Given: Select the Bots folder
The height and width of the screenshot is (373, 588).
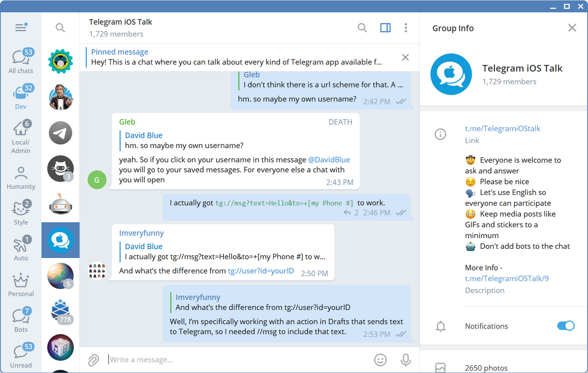Looking at the screenshot, I should 21,320.
